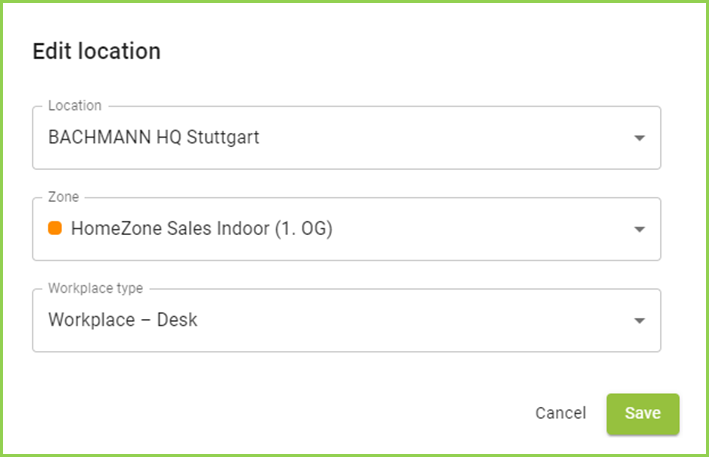Click the (1. OG) floor text in Zone
This screenshot has height=457, width=709.
[x=303, y=229]
